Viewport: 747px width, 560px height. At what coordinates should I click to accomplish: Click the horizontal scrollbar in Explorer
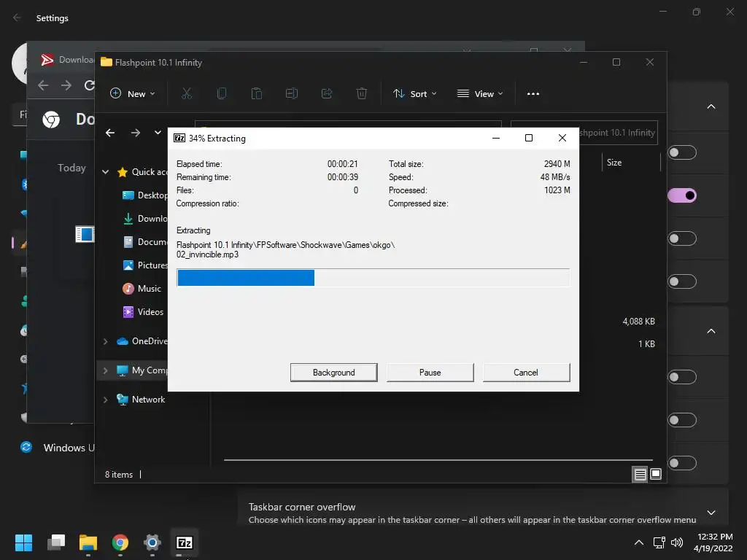438,460
